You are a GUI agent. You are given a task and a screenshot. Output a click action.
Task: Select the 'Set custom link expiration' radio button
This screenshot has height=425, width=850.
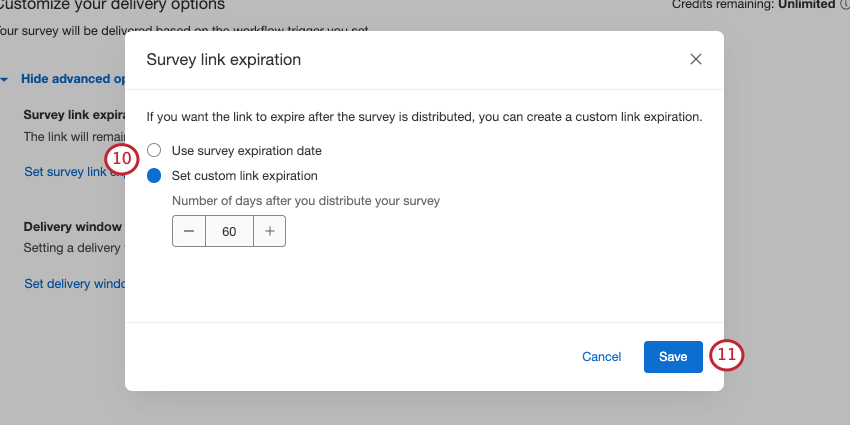pyautogui.click(x=154, y=176)
